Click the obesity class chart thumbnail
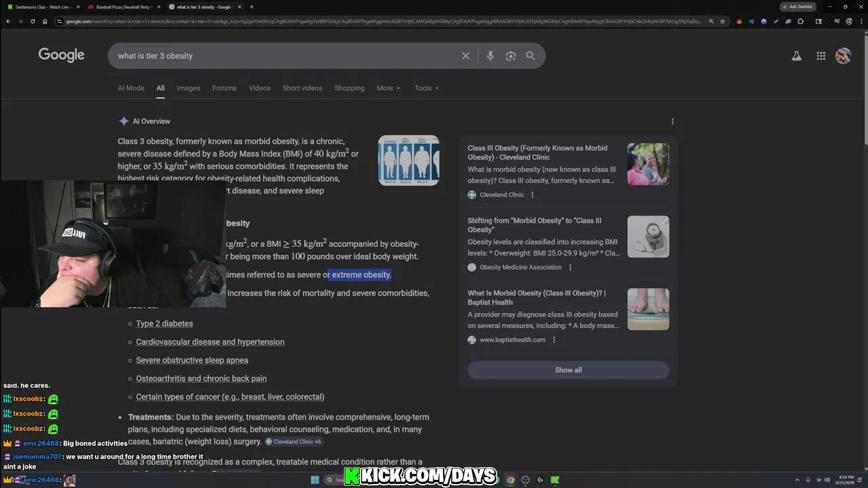The width and height of the screenshot is (868, 488). [x=409, y=160]
